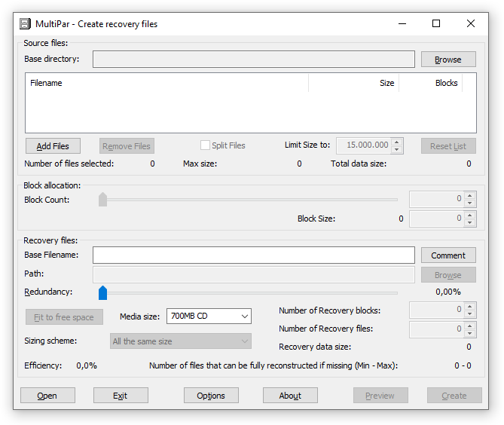
Task: Browse for the source base directory
Action: click(448, 60)
